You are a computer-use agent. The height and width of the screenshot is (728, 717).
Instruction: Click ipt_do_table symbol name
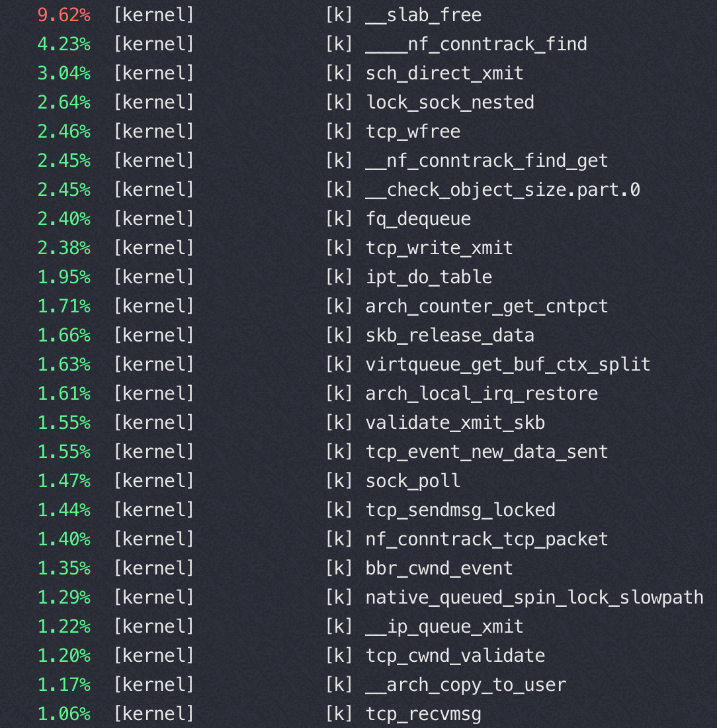tap(428, 277)
